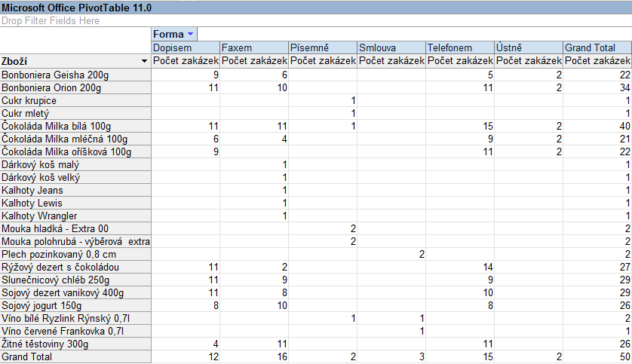Click Ústně value 2 for Milka oříšková
The width and height of the screenshot is (632, 364).
point(529,151)
